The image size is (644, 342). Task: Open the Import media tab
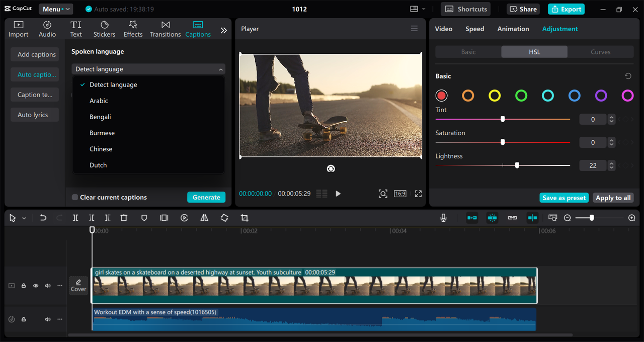click(18, 29)
